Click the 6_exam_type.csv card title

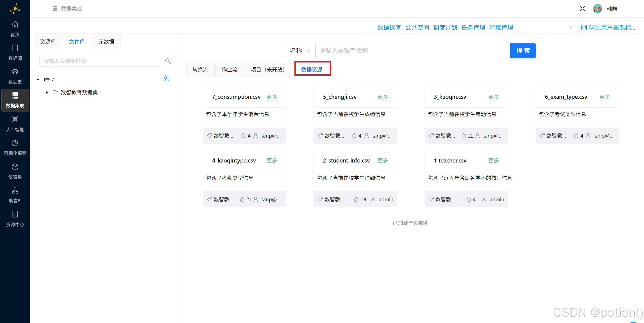click(566, 97)
